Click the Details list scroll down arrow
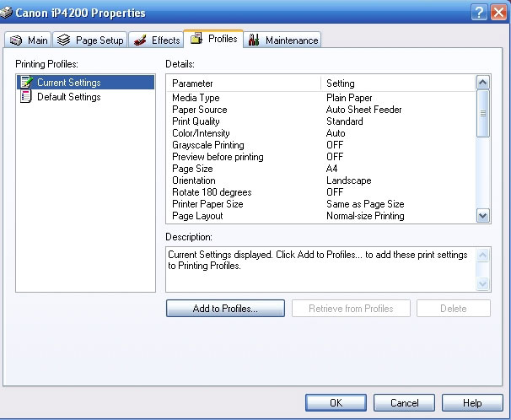The width and height of the screenshot is (511, 420). (x=482, y=216)
